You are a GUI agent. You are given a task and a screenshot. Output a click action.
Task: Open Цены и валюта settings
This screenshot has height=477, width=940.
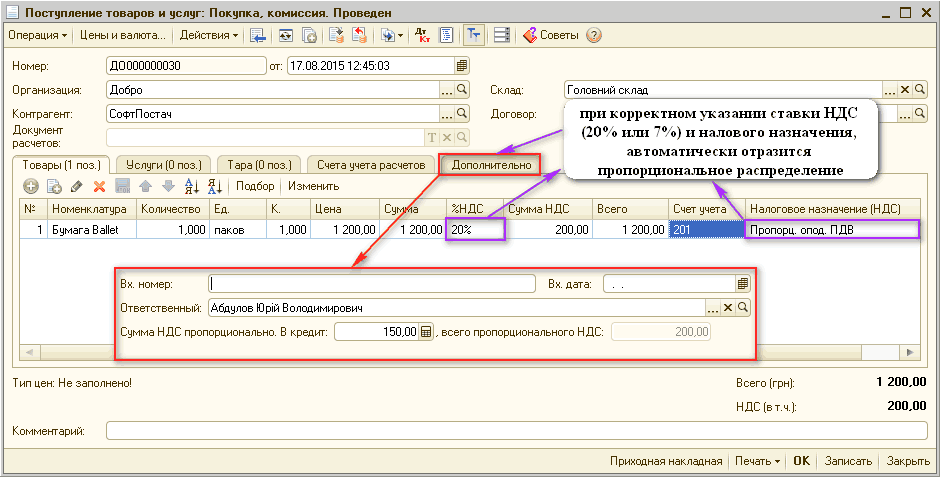123,35
